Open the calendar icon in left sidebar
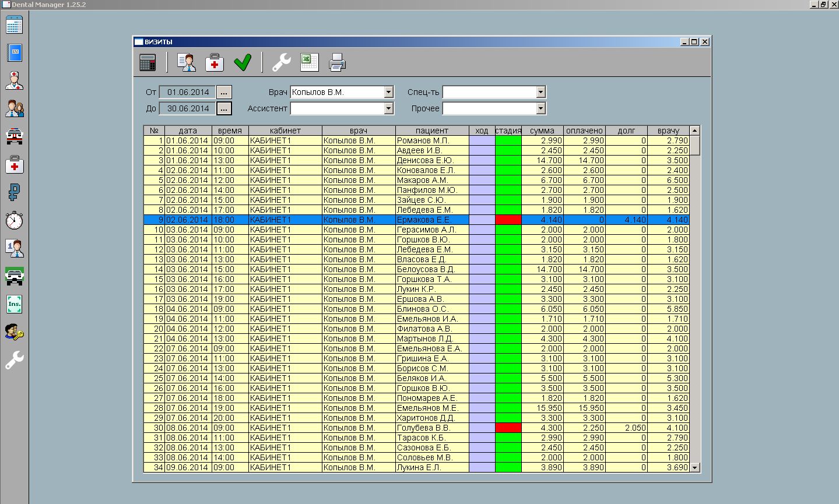This screenshot has height=504, width=839. 14,25
